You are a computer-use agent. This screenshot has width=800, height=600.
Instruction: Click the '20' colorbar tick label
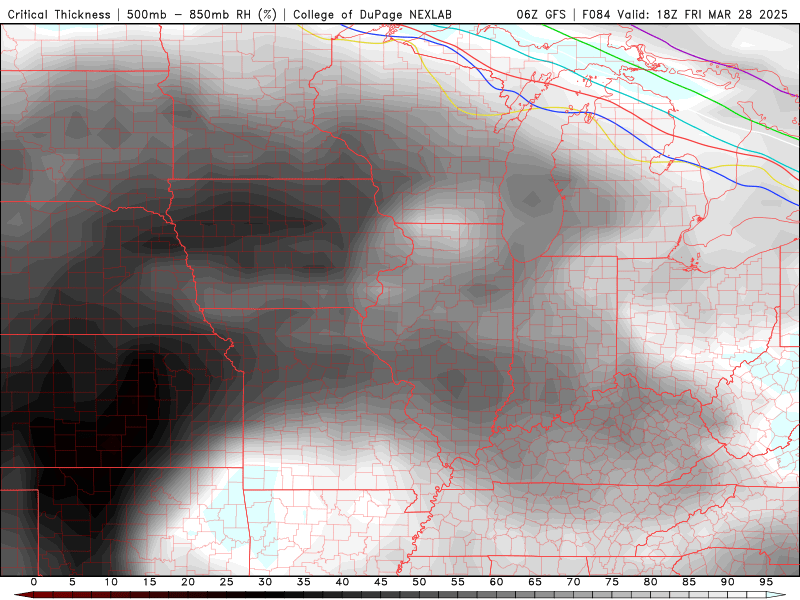pos(188,582)
